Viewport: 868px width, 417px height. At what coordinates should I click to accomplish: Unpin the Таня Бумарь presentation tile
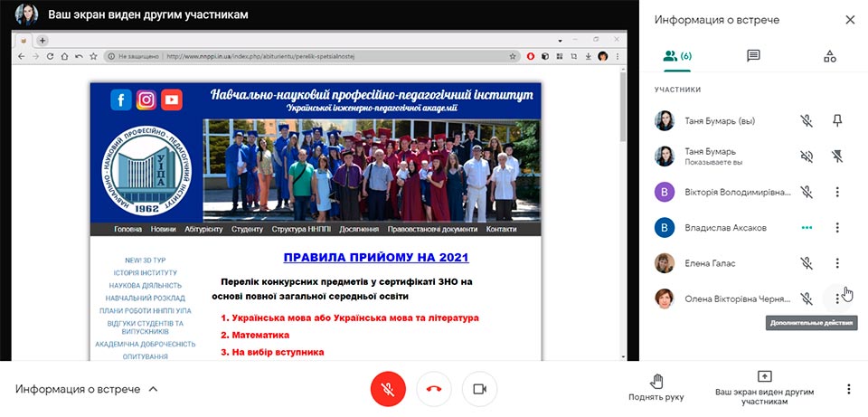click(837, 156)
